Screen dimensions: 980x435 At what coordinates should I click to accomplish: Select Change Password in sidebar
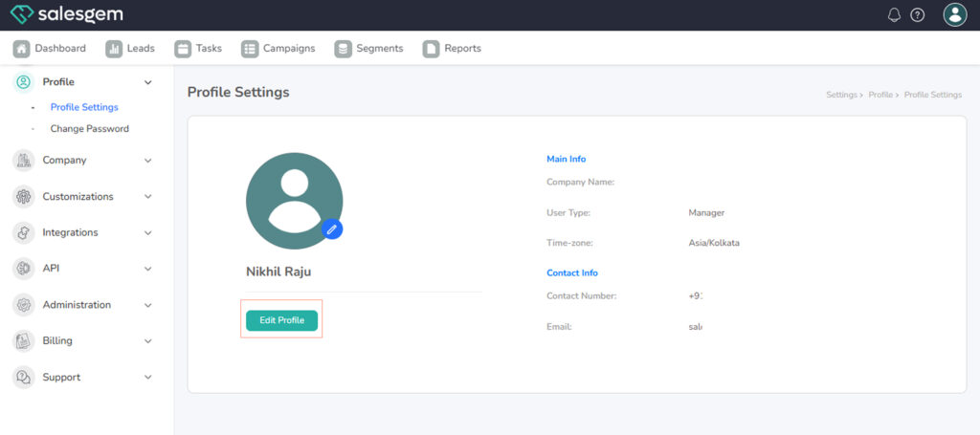[89, 129]
